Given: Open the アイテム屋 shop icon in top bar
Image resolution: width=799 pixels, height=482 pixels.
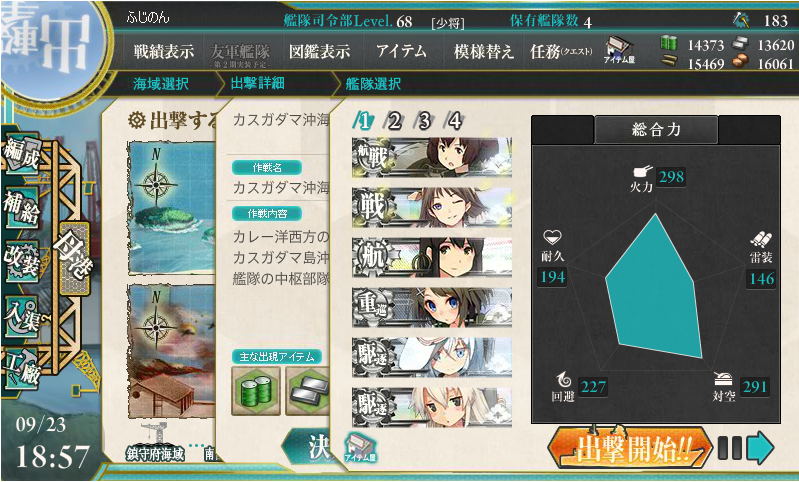Looking at the screenshot, I should tap(619, 50).
